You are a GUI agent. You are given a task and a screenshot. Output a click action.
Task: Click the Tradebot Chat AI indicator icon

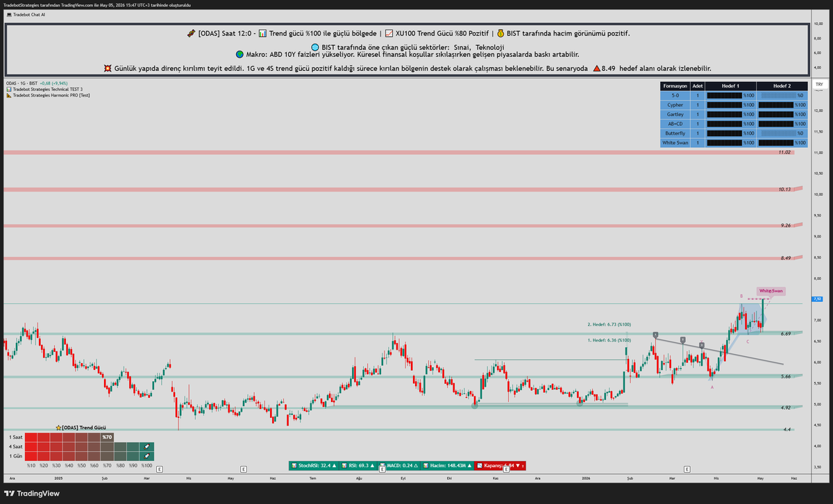click(8, 14)
